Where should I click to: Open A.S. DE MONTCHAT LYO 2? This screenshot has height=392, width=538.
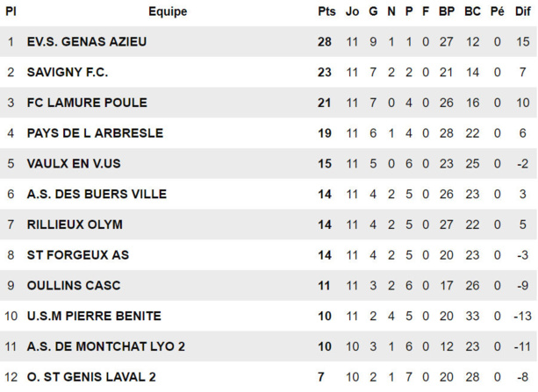click(105, 346)
